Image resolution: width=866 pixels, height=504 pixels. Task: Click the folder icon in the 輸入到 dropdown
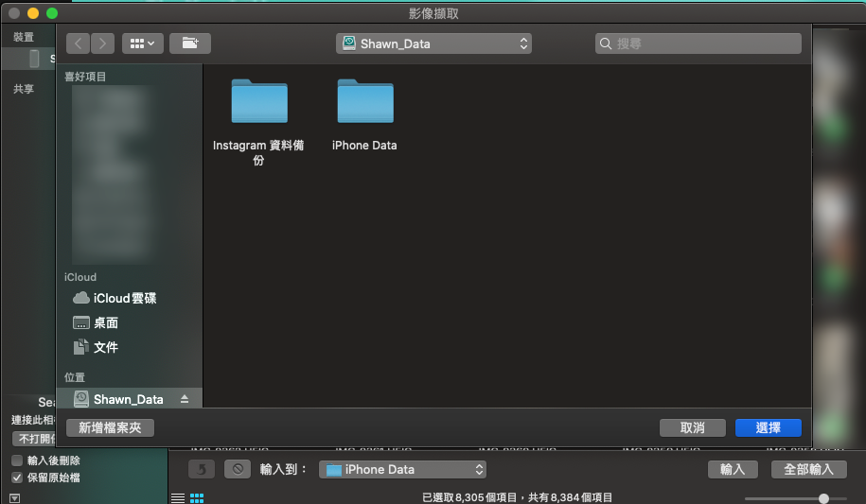(333, 470)
